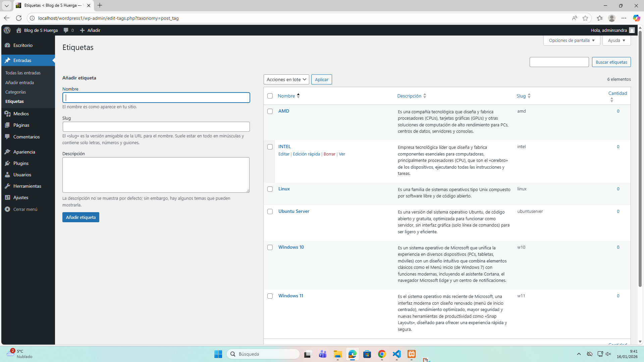
Task: Open Plugins from the sidebar
Action: [21, 163]
